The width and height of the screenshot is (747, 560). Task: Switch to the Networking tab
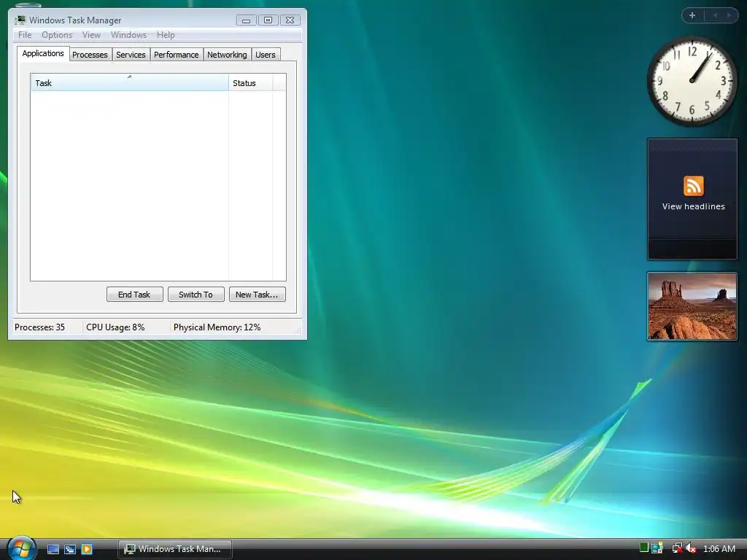click(227, 55)
